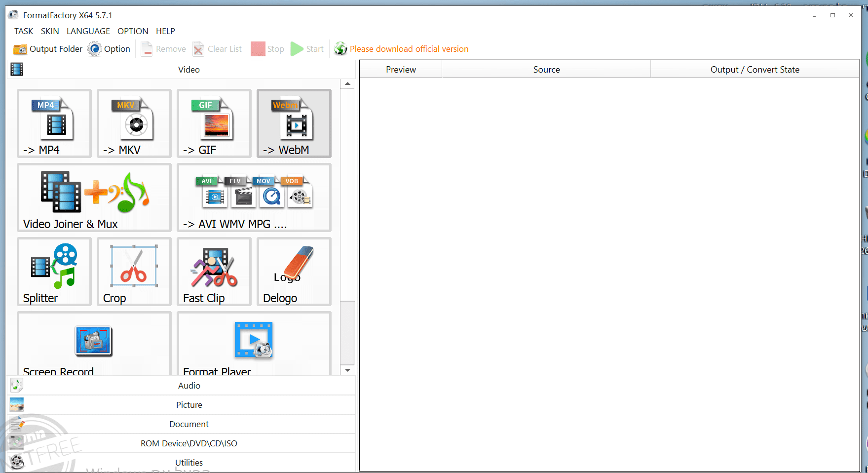Click Remove in the toolbar
This screenshot has width=868, height=473.
(x=163, y=49)
